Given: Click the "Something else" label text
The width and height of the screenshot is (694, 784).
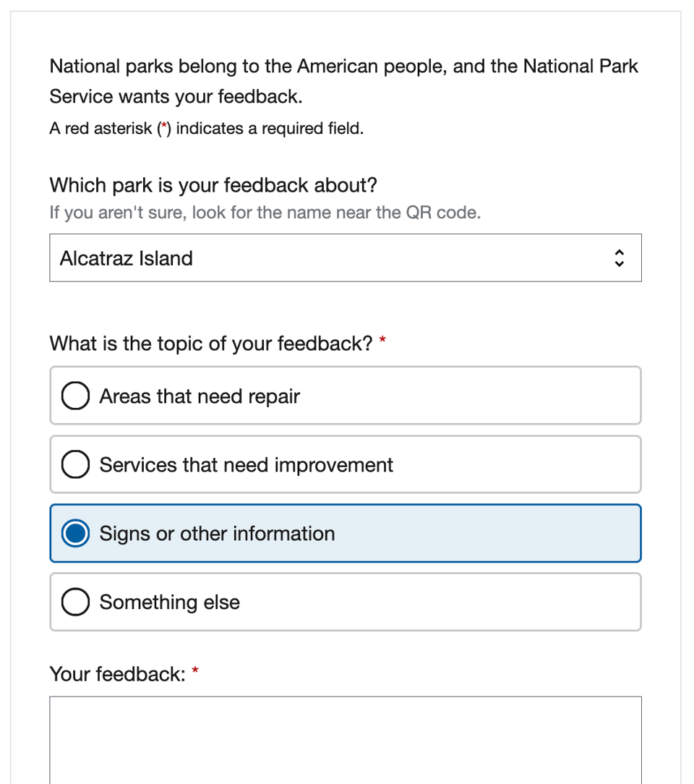Looking at the screenshot, I should (170, 602).
